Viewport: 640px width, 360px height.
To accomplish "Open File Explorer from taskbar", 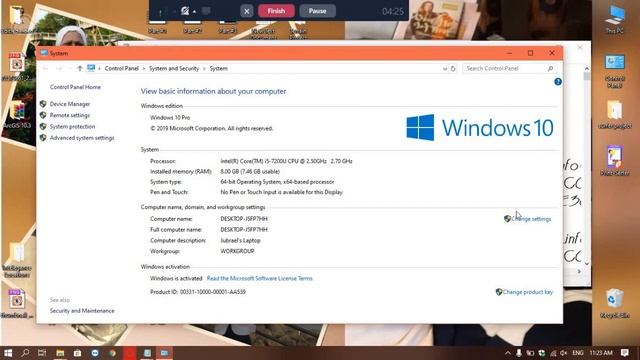I will pos(60,353).
